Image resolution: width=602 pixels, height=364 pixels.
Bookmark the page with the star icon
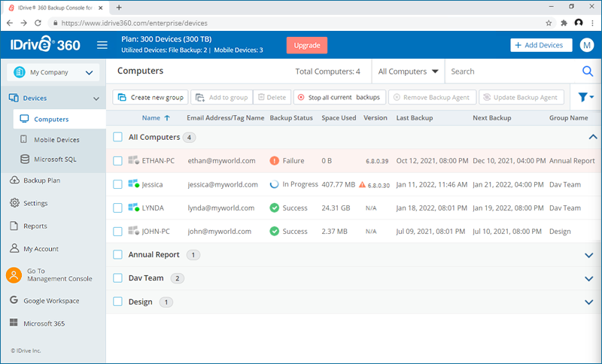coord(549,23)
